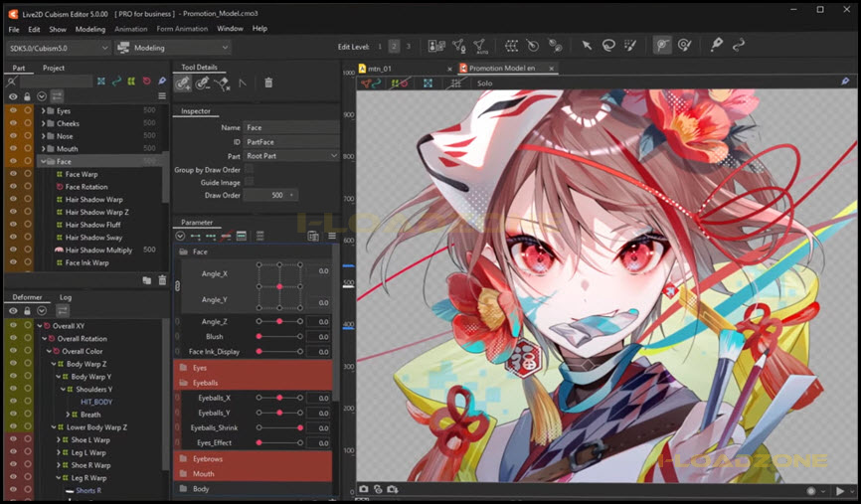The height and width of the screenshot is (504, 861).
Task: Click the add three keys parameter icon
Action: click(211, 236)
